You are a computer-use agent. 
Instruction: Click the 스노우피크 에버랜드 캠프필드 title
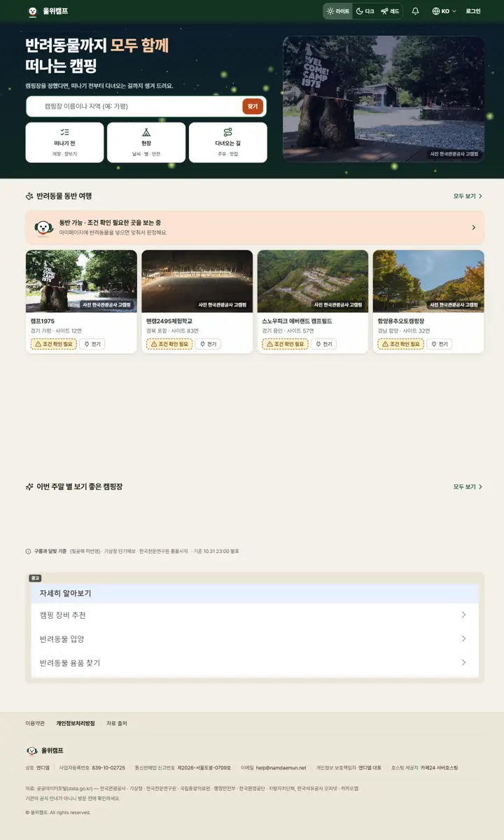(297, 321)
